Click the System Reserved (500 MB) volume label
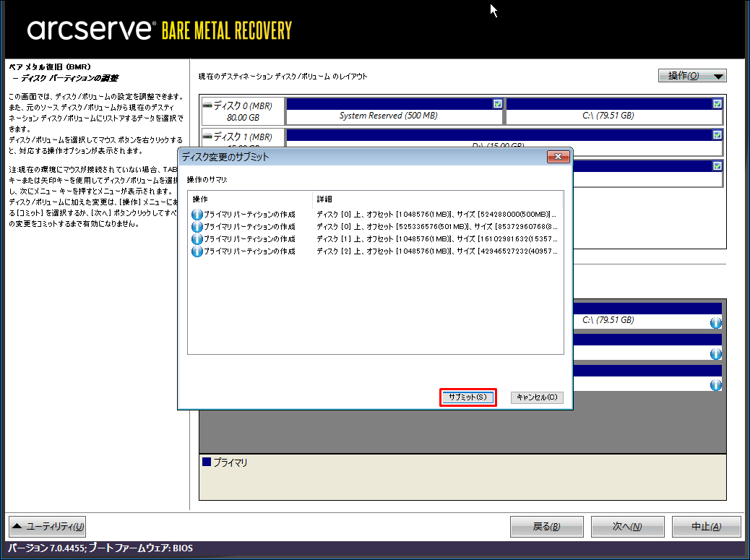 tap(389, 116)
